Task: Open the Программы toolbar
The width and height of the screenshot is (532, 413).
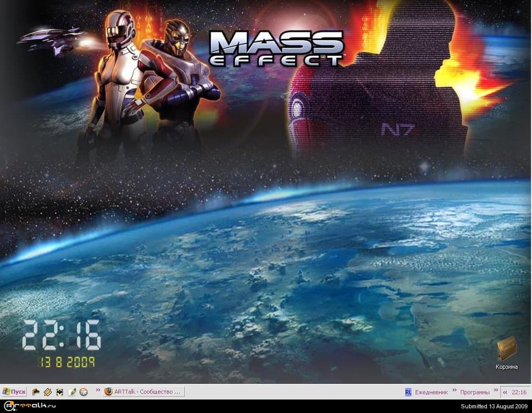Action: [475, 392]
